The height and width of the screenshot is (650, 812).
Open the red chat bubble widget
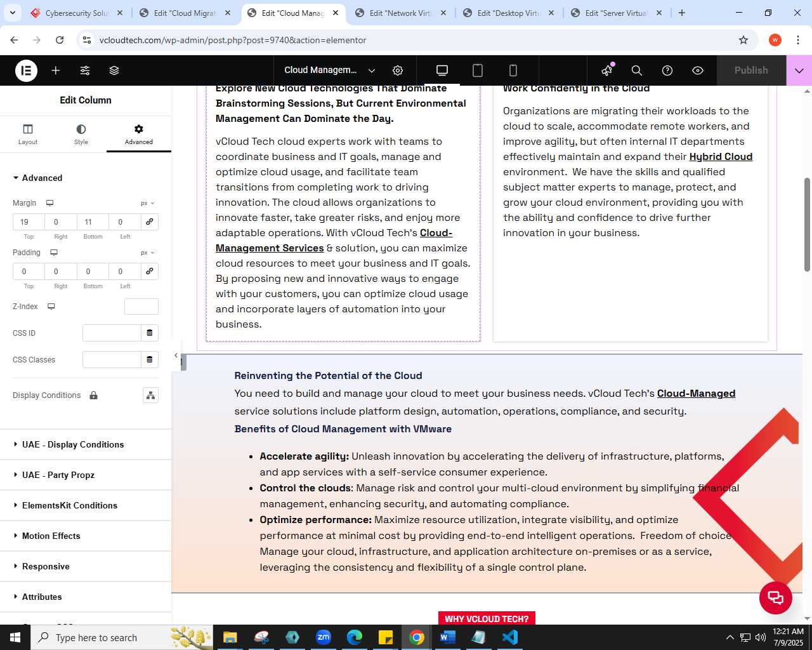(776, 597)
